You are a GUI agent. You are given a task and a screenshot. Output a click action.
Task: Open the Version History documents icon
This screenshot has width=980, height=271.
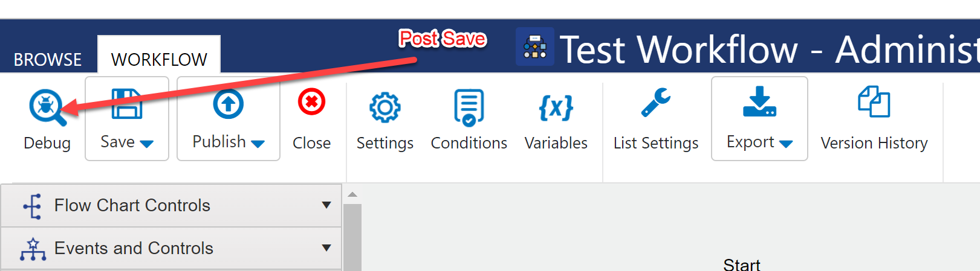coord(874,101)
